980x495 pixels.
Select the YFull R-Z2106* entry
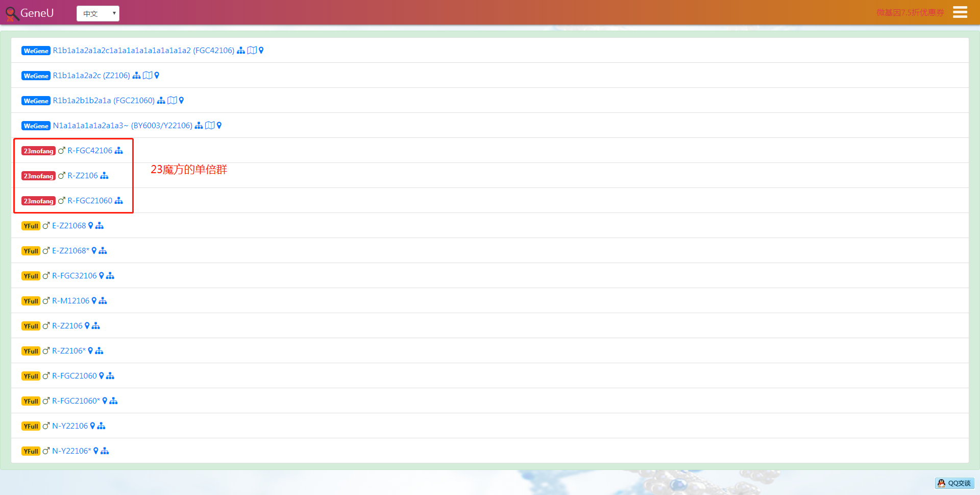coord(69,351)
